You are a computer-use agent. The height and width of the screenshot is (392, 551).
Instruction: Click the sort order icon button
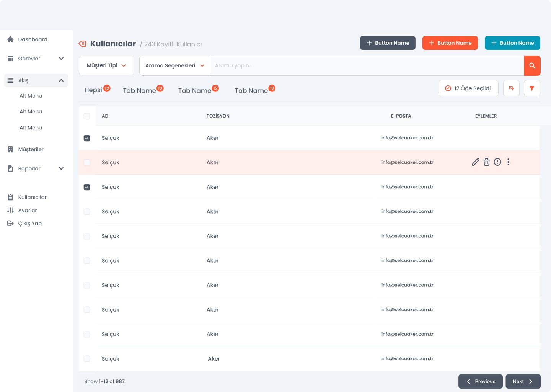(x=511, y=88)
